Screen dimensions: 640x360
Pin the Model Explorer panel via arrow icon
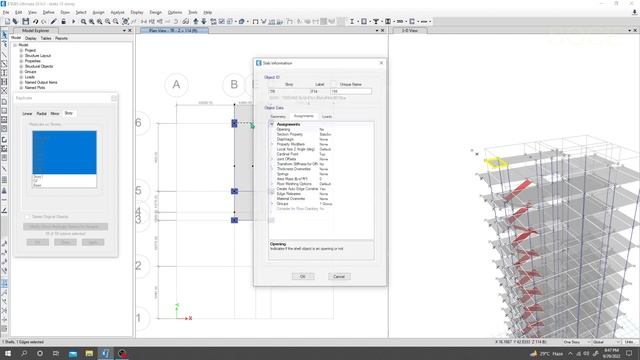pos(124,31)
